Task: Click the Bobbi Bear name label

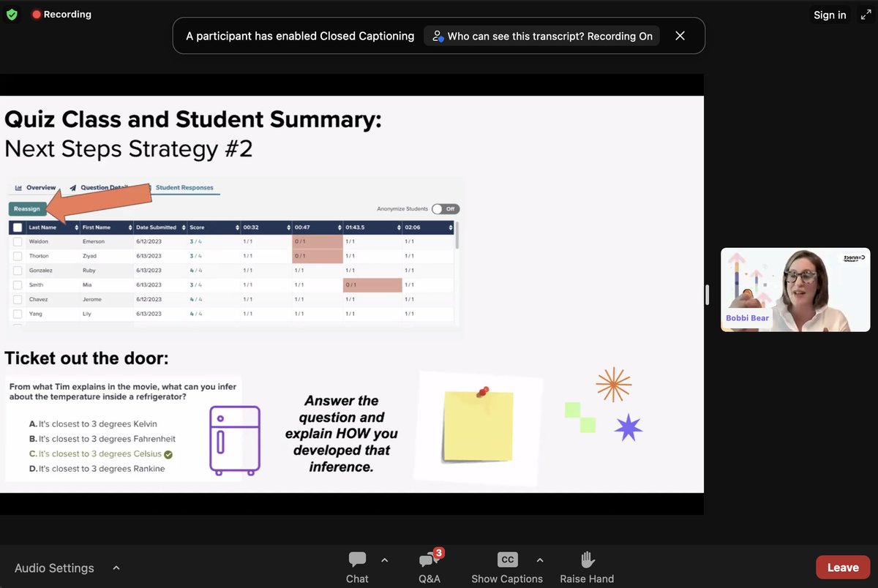Action: point(747,318)
